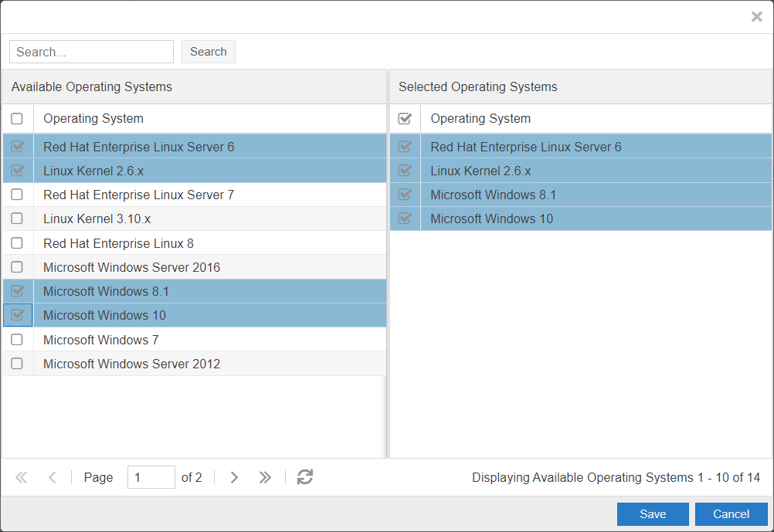Uncheck Microsoft Windows 8.1 in selected list
This screenshot has width=774, height=532.
(x=404, y=195)
